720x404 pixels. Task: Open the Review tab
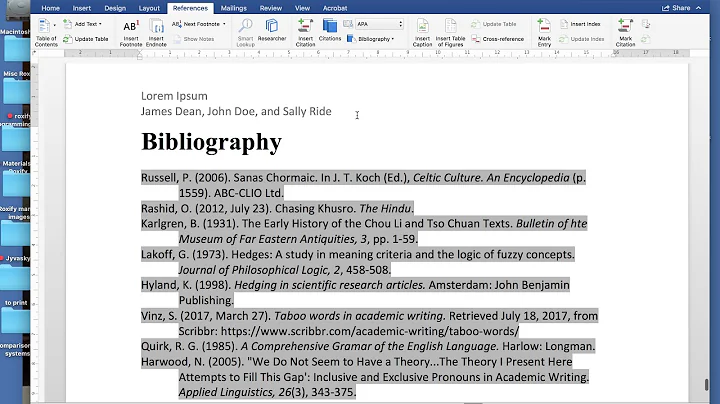click(x=271, y=8)
